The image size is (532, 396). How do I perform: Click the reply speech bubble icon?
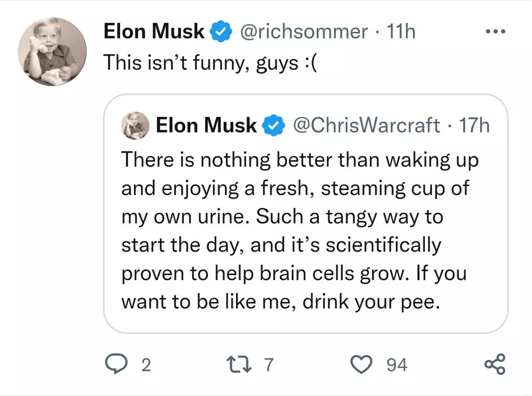click(x=116, y=364)
